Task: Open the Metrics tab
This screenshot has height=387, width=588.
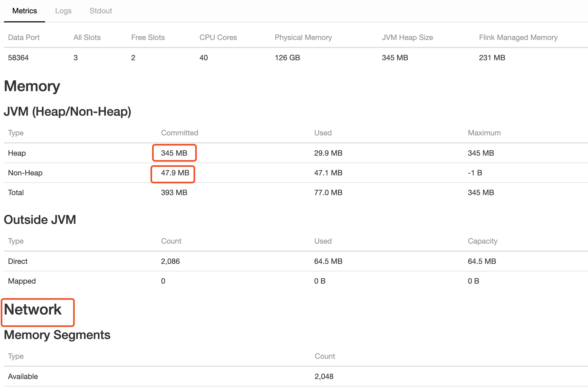Action: coord(25,11)
